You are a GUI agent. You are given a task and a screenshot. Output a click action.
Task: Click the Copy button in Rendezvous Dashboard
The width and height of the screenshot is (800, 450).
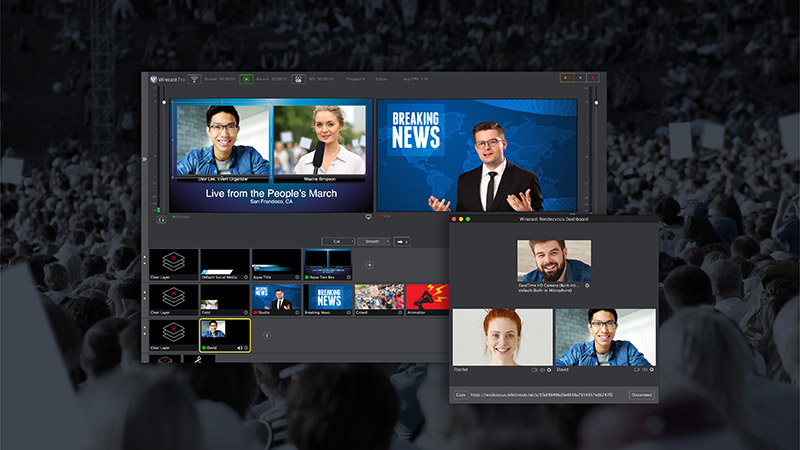(x=461, y=395)
